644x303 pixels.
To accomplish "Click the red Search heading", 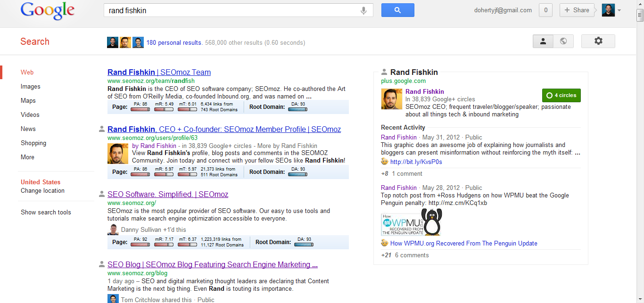I will coord(35,41).
